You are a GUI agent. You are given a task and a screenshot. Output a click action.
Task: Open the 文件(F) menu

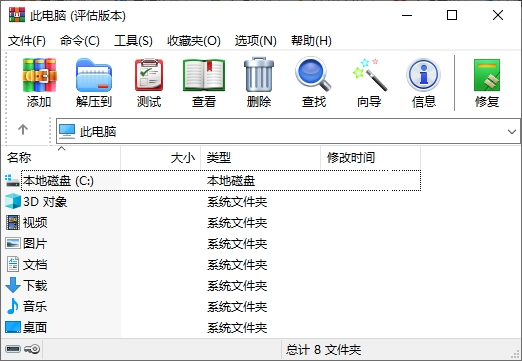pos(27,41)
